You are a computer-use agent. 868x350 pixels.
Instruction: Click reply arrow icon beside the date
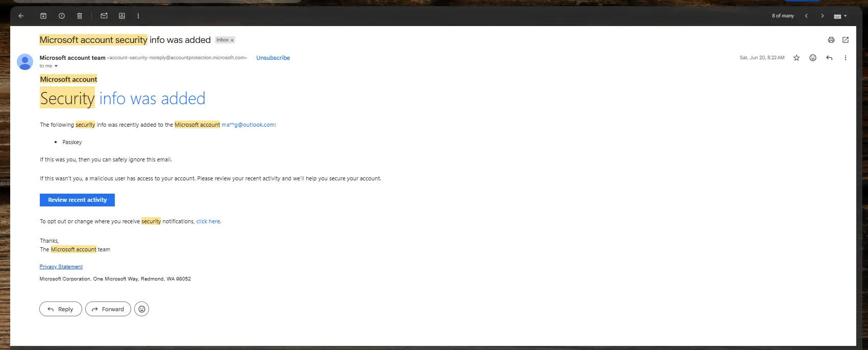tap(829, 58)
